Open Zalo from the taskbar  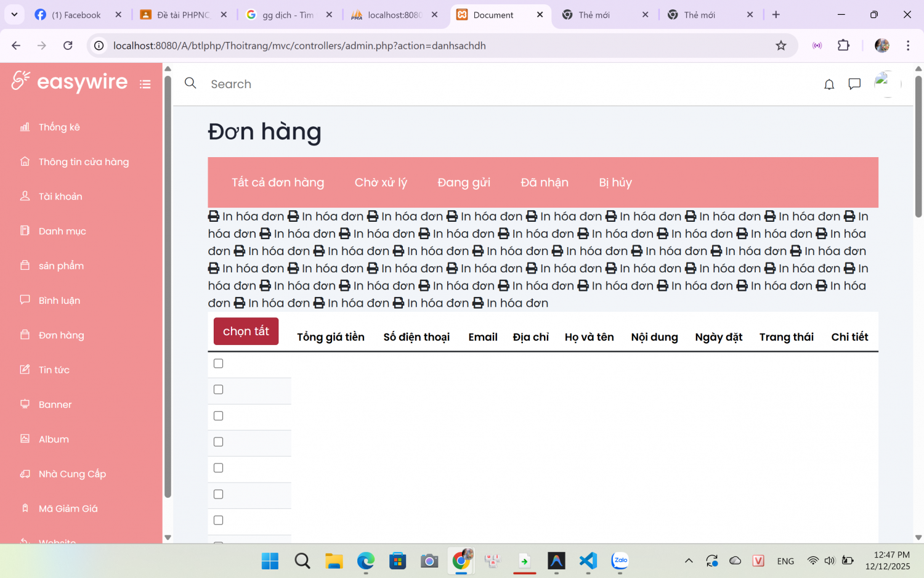click(620, 561)
